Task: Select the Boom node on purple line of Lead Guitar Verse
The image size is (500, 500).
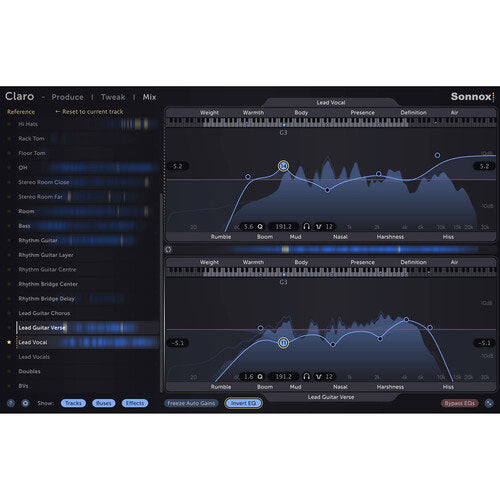Action: [260, 328]
